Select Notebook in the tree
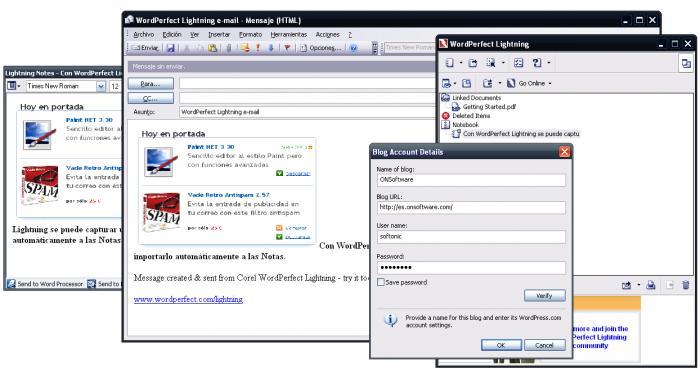 [x=465, y=125]
